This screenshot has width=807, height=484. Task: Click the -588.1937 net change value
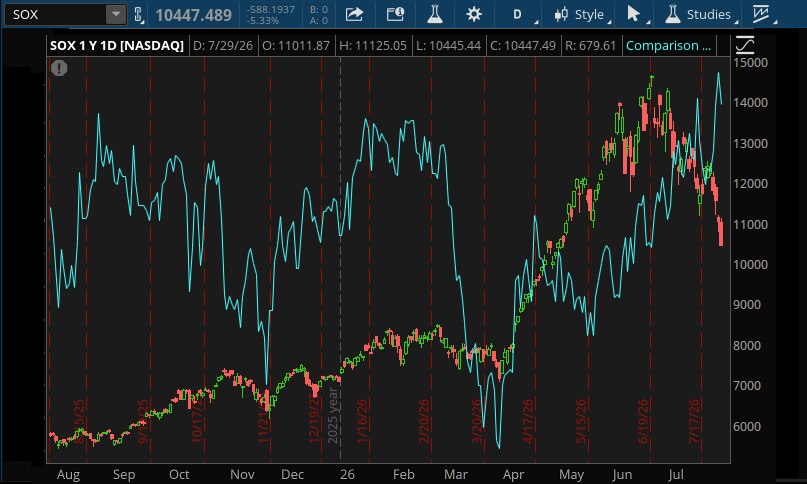271,9
